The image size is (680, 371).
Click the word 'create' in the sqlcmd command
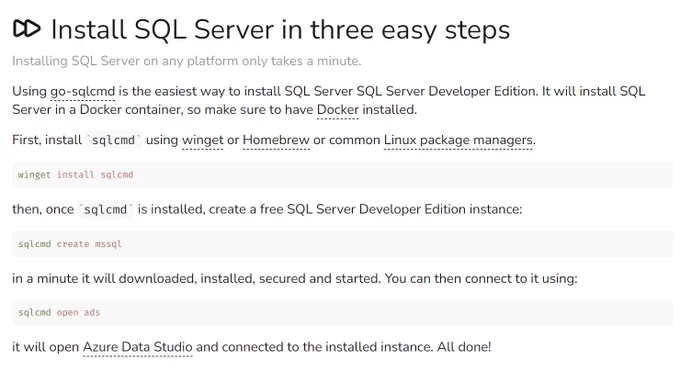[73, 244]
